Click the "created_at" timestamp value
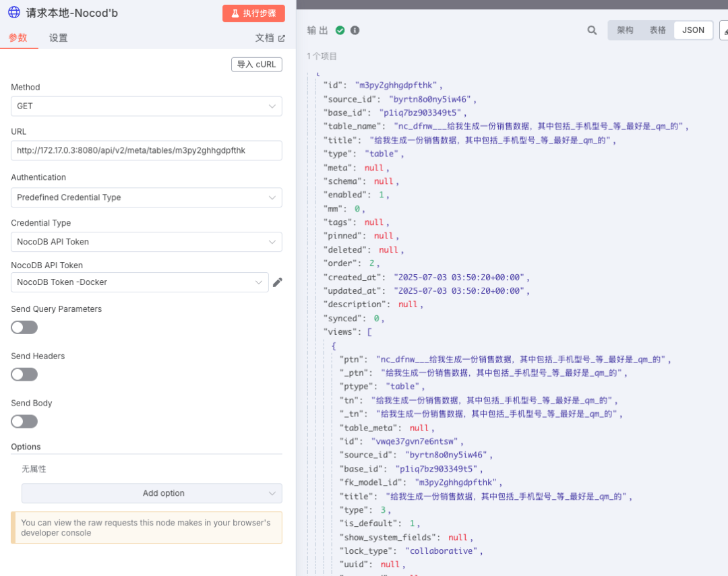 [459, 278]
